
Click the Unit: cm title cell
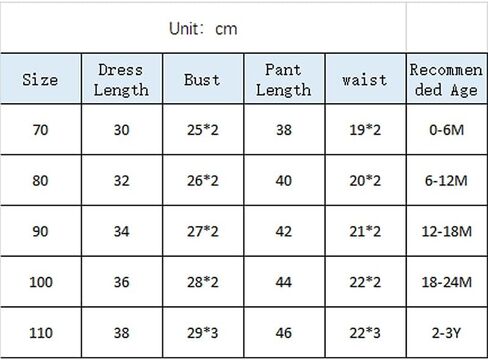coord(203,28)
